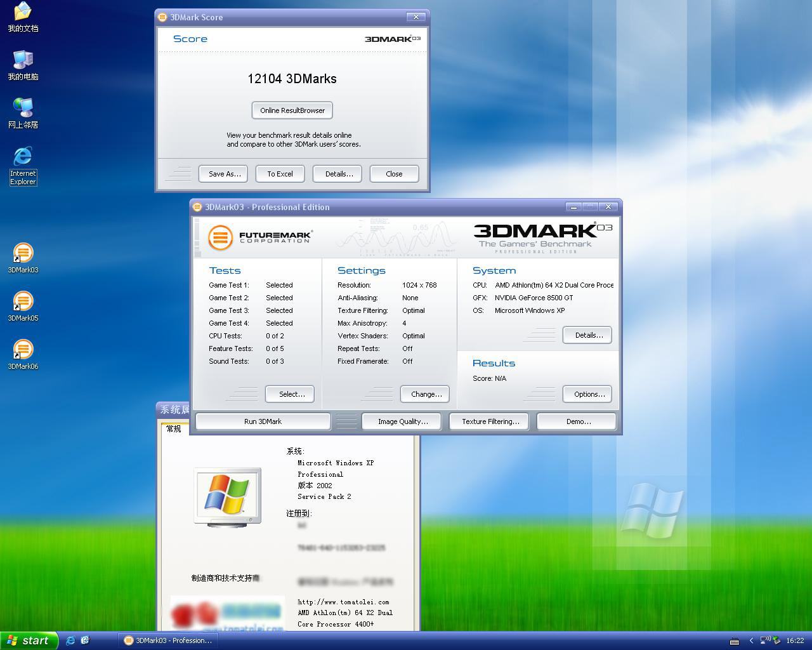
Task: Open the Texture Filtering tool
Action: 490,421
